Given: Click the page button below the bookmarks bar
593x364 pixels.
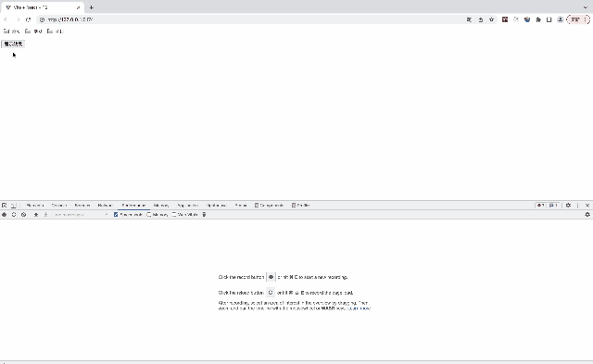Looking at the screenshot, I should click(x=13, y=44).
